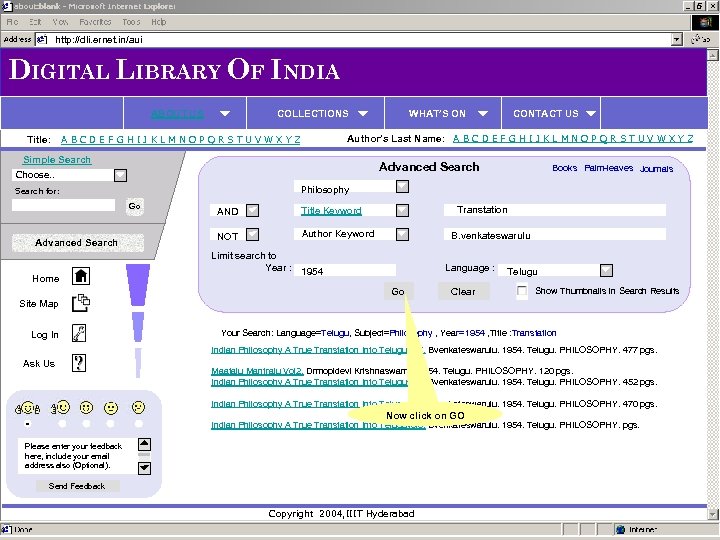Open the PalmLeaves link
The width and height of the screenshot is (720, 540).
[609, 168]
